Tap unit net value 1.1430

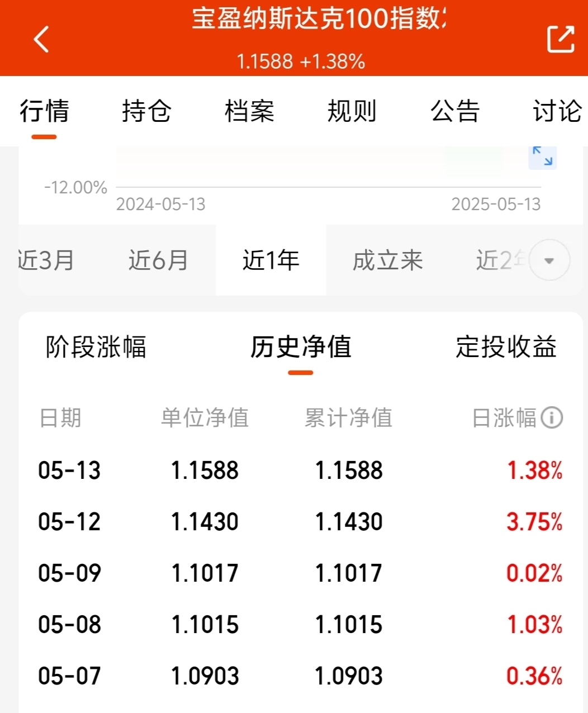point(205,521)
